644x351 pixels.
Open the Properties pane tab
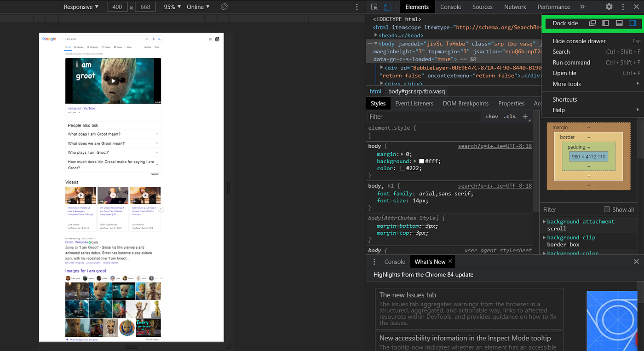[512, 104]
